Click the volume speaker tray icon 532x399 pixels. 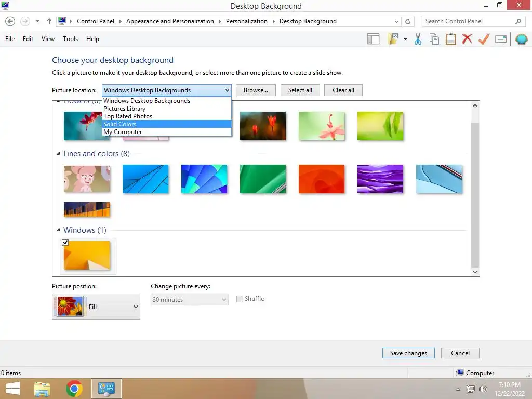(x=483, y=389)
